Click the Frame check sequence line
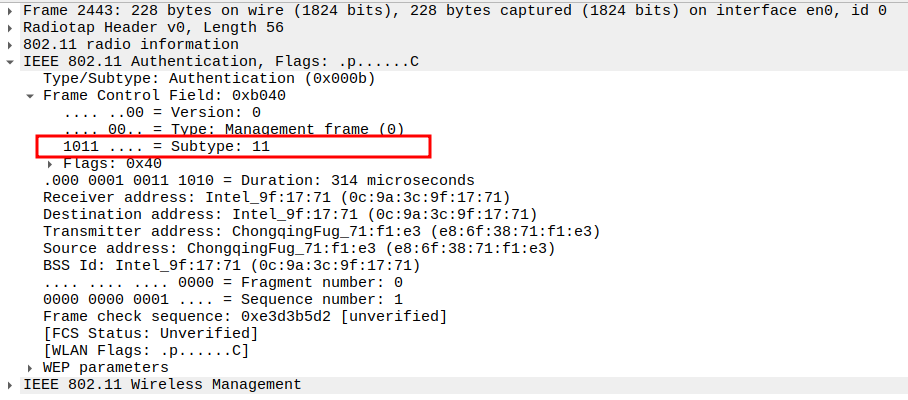 click(244, 317)
